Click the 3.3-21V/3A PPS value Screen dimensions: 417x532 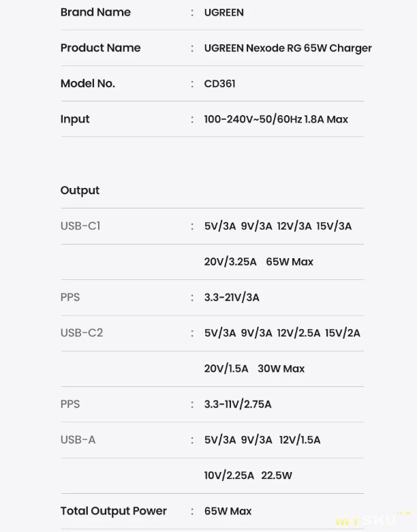coord(232,297)
